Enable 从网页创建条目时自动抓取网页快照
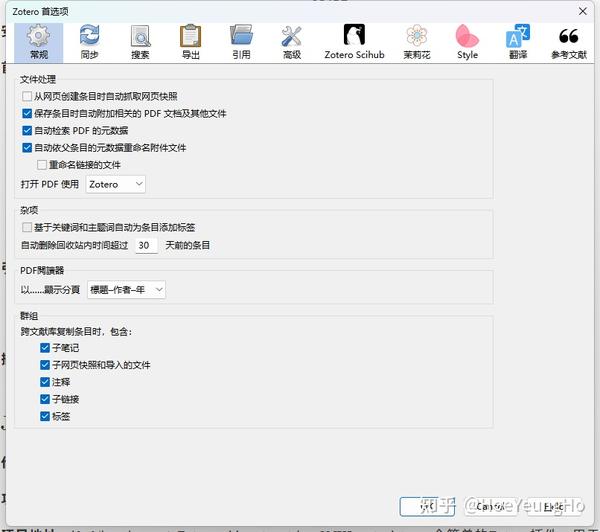600x532 pixels. 27,96
